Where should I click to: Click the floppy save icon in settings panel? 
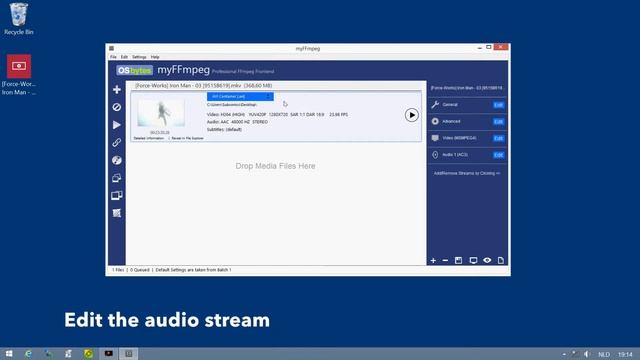pyautogui.click(x=458, y=260)
